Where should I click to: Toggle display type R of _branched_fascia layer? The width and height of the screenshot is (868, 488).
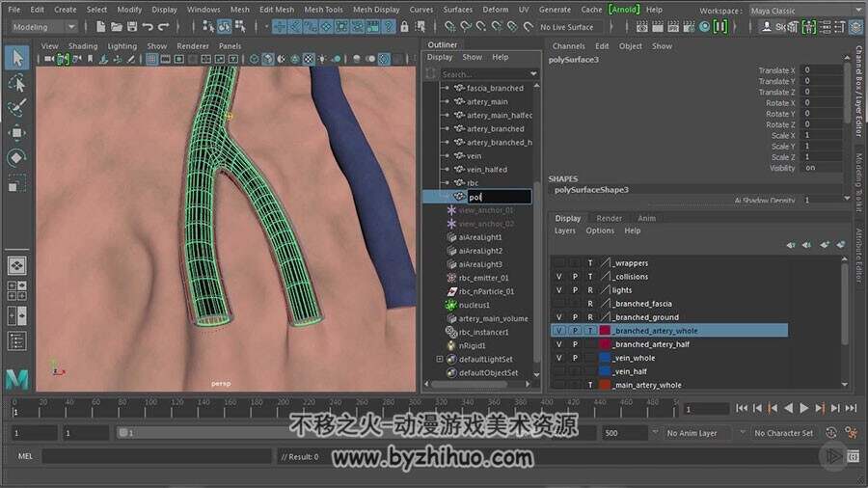tap(590, 304)
